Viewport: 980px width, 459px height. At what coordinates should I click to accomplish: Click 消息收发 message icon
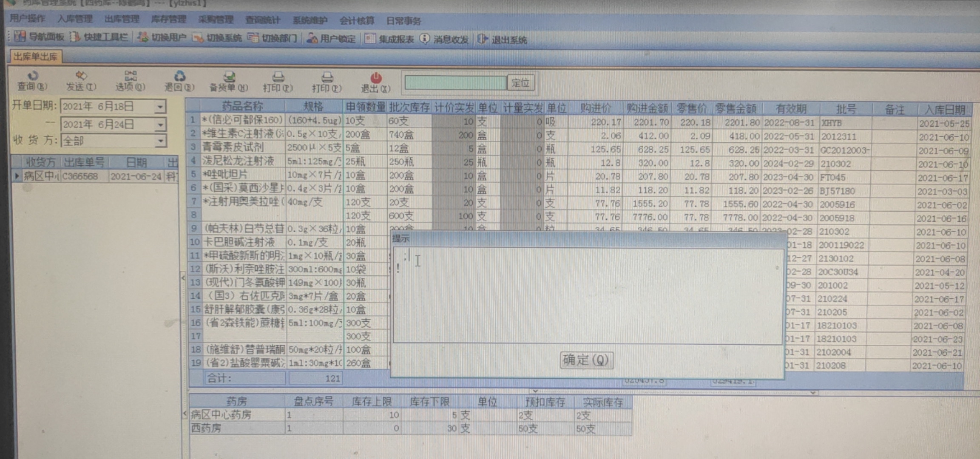point(424,39)
